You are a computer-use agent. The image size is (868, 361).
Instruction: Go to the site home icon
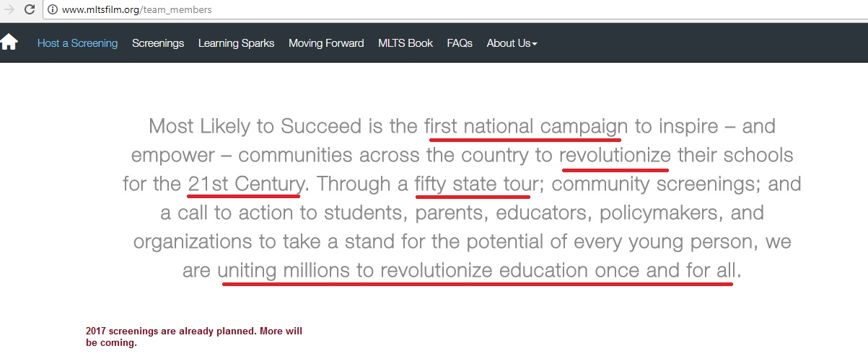[x=9, y=43]
